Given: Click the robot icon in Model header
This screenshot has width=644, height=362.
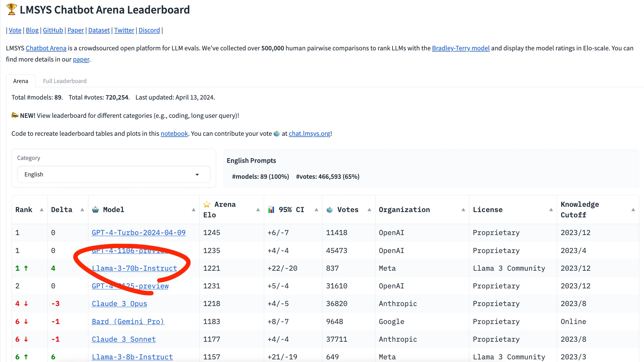Looking at the screenshot, I should point(95,210).
